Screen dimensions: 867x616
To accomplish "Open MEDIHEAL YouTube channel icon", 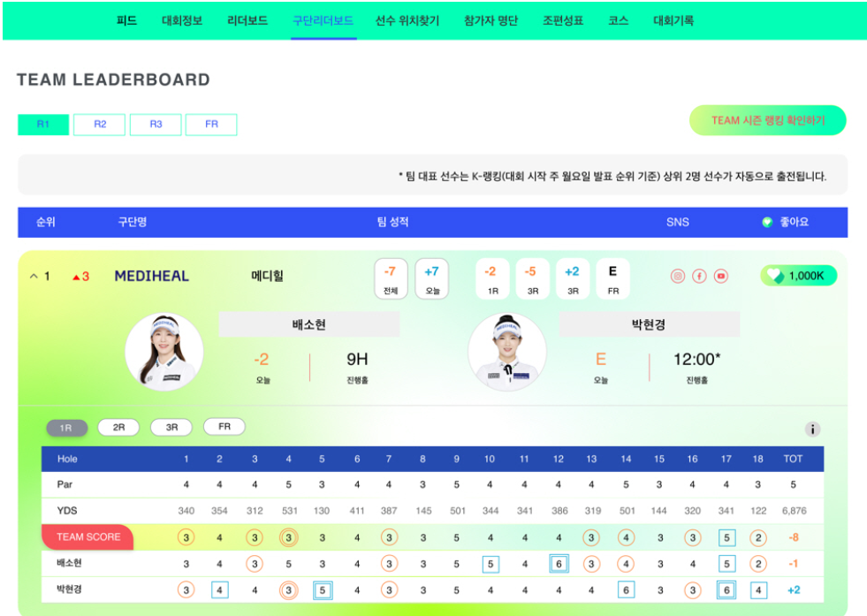I will 720,276.
